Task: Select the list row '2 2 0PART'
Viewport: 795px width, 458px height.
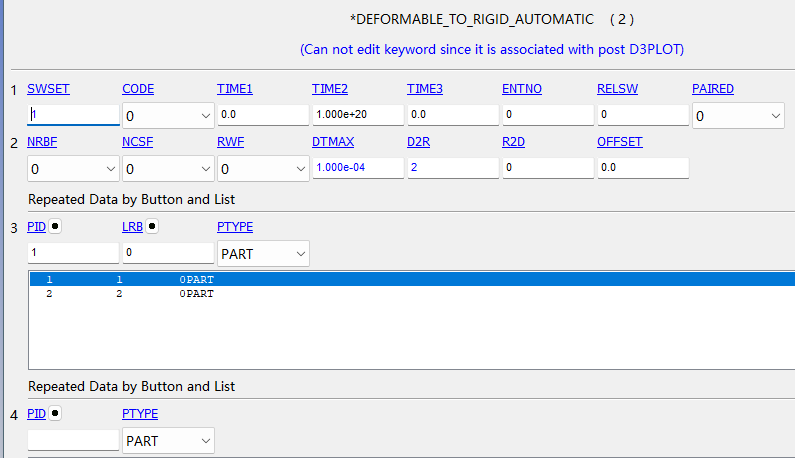Action: 412,294
